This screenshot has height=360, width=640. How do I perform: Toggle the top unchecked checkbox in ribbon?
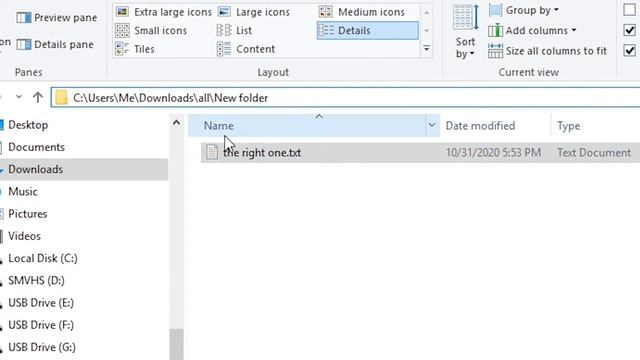pyautogui.click(x=629, y=10)
